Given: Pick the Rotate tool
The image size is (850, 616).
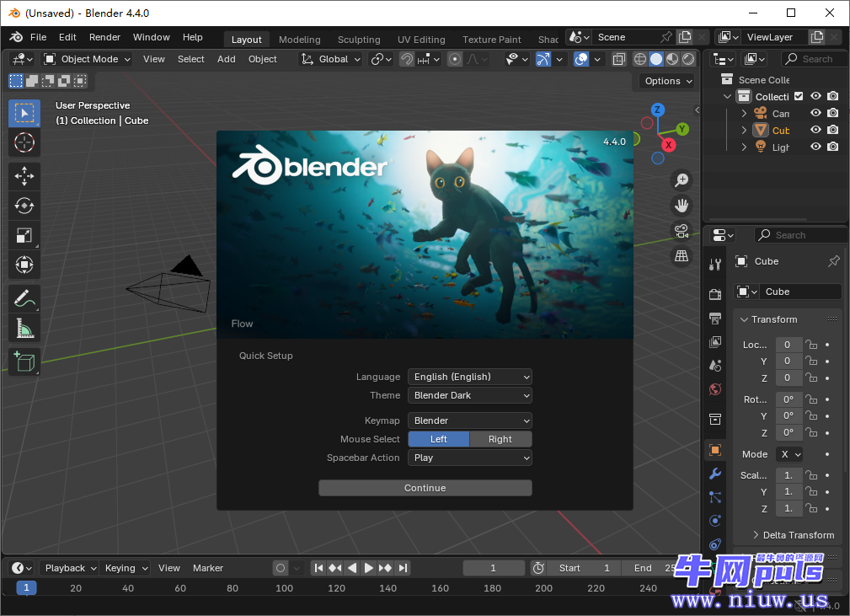Looking at the screenshot, I should 24,206.
